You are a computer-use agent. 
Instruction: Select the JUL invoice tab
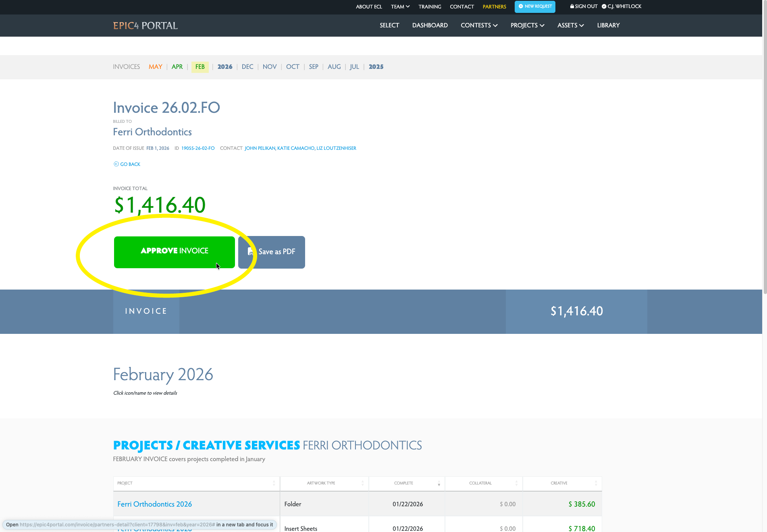click(354, 67)
